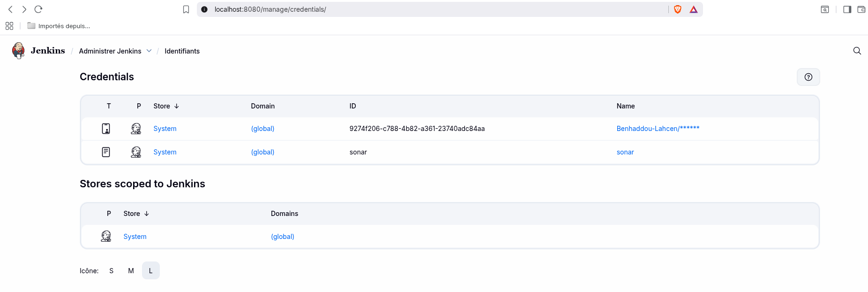
Task: Click the Domain column header
Action: pyautogui.click(x=263, y=106)
